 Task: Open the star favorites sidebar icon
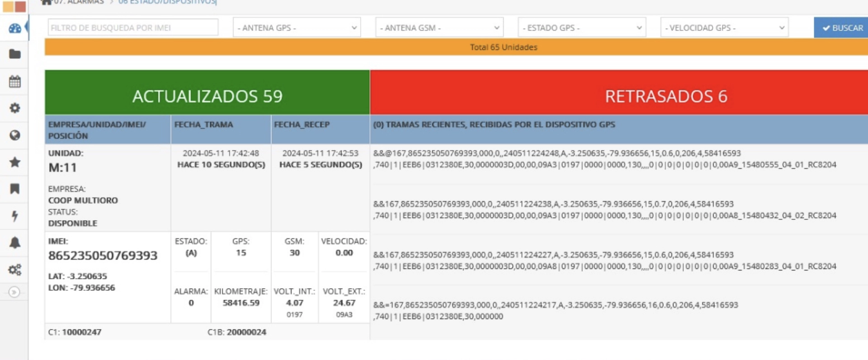coord(15,162)
